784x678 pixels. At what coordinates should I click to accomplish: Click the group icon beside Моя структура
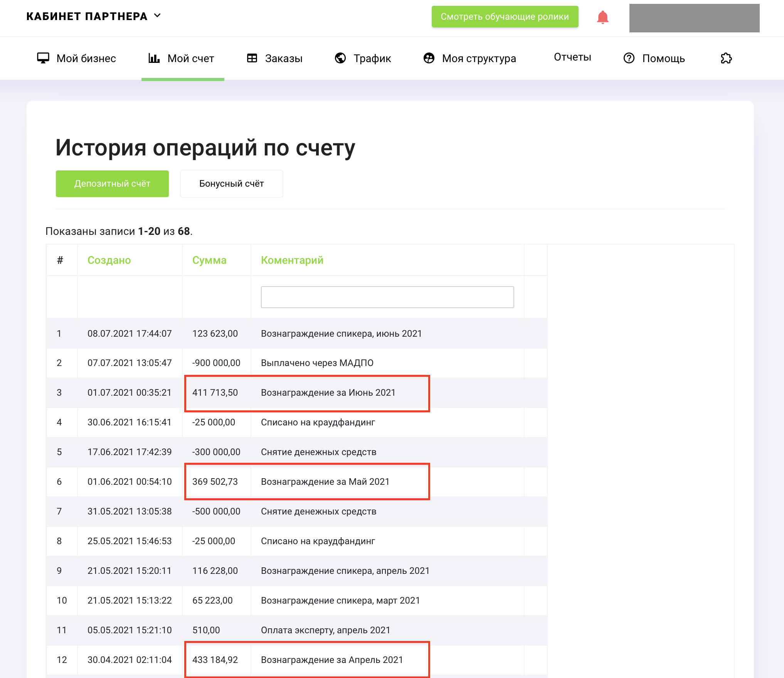point(429,58)
